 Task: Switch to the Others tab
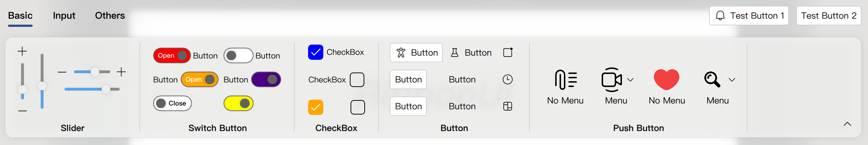[x=110, y=16]
